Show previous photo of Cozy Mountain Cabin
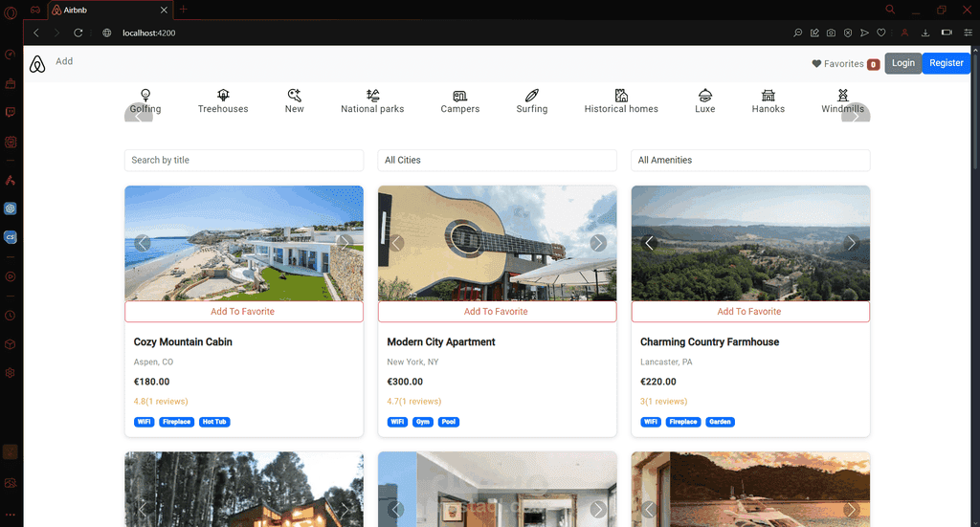Image resolution: width=980 pixels, height=527 pixels. click(143, 243)
